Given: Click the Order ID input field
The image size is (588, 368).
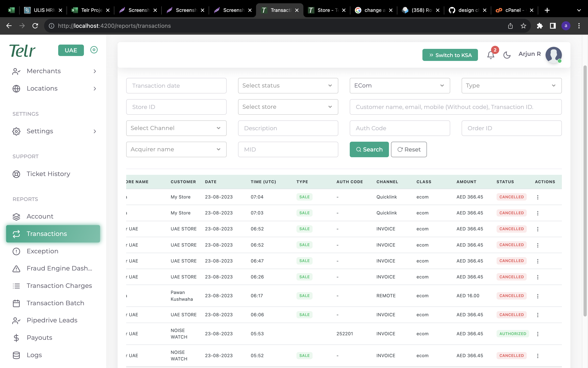Looking at the screenshot, I should [511, 128].
